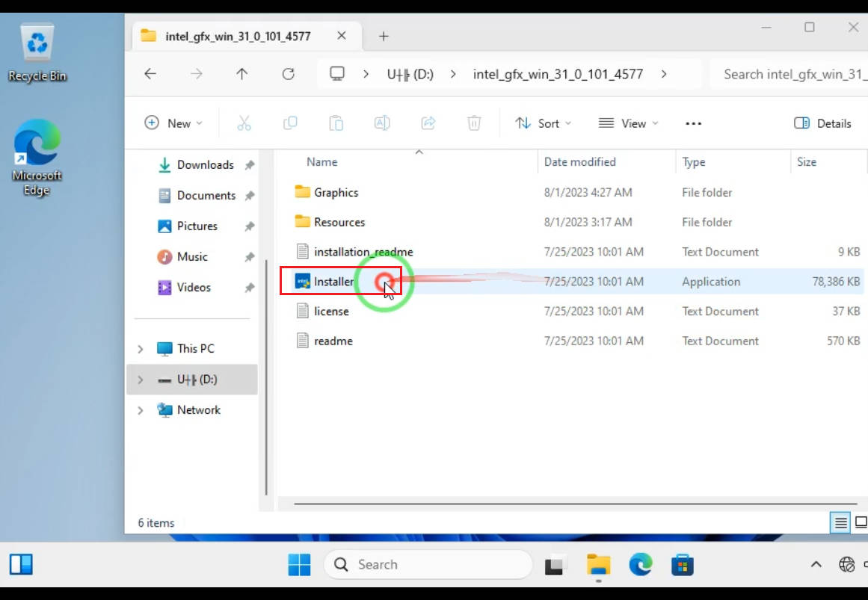
Task: Toggle the Details pane
Action: pos(822,123)
